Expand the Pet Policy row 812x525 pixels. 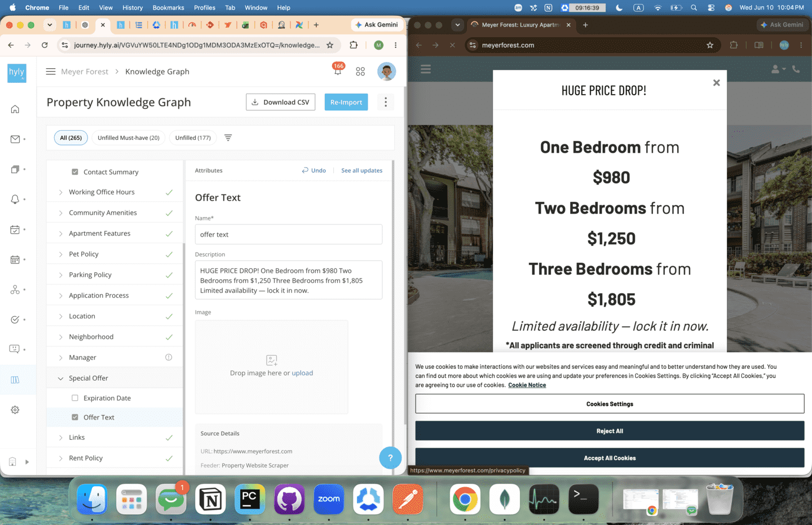coord(114,254)
